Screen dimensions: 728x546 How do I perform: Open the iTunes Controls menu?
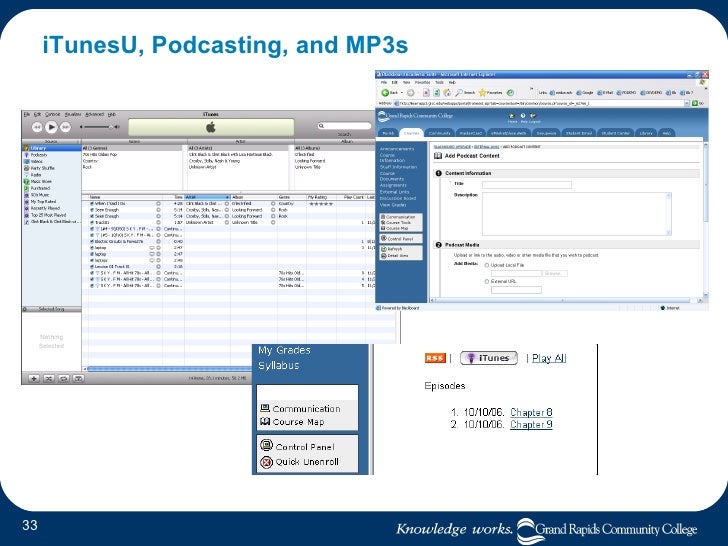[52, 114]
